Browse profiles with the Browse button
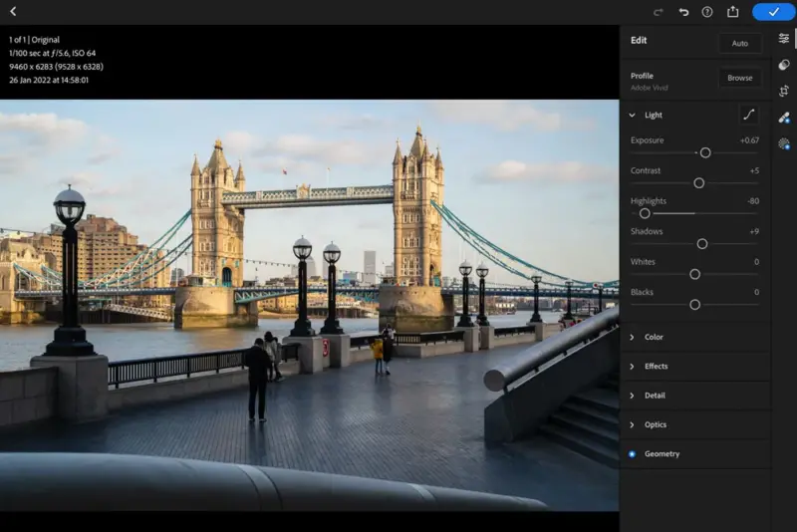This screenshot has height=532, width=797. (x=739, y=78)
